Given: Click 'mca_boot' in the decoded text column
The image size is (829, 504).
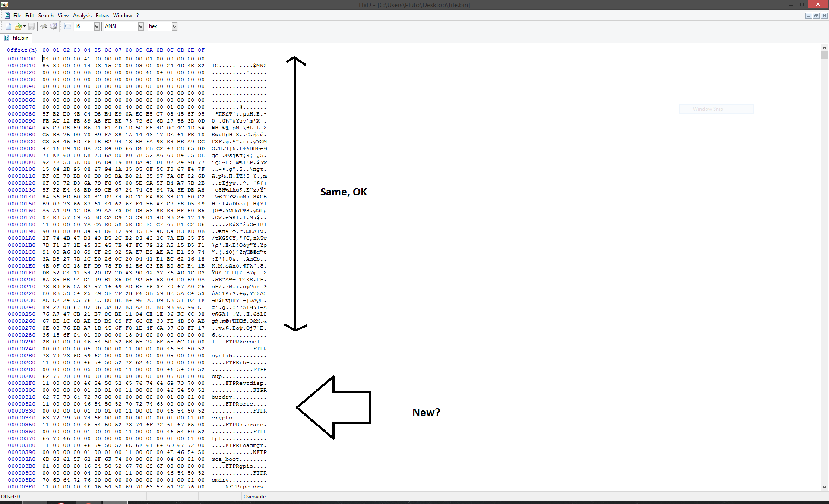Looking at the screenshot, I should pos(225,459).
